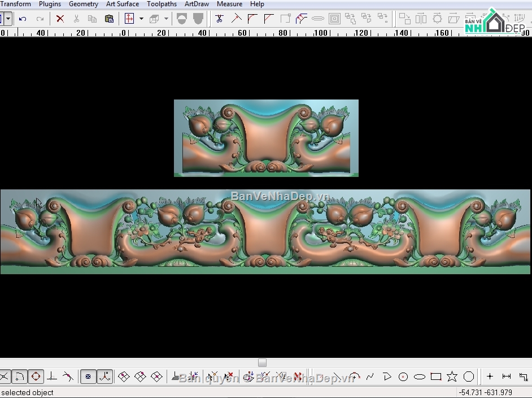
Task: Select the polyline drawing tool
Action: click(386, 377)
